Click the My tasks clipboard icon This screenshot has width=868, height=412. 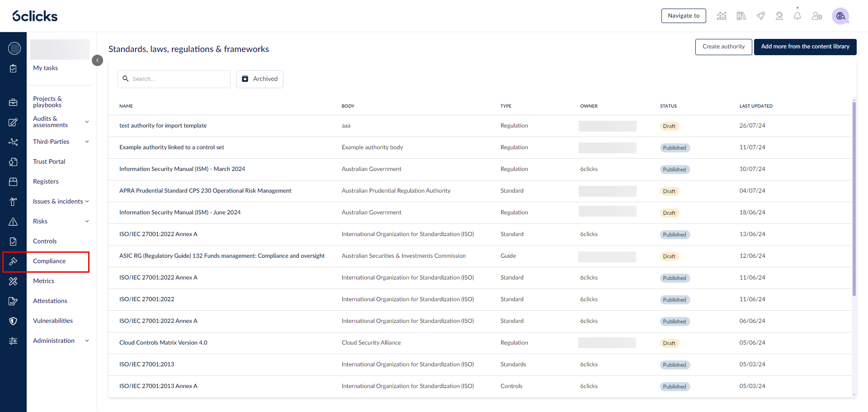(13, 68)
